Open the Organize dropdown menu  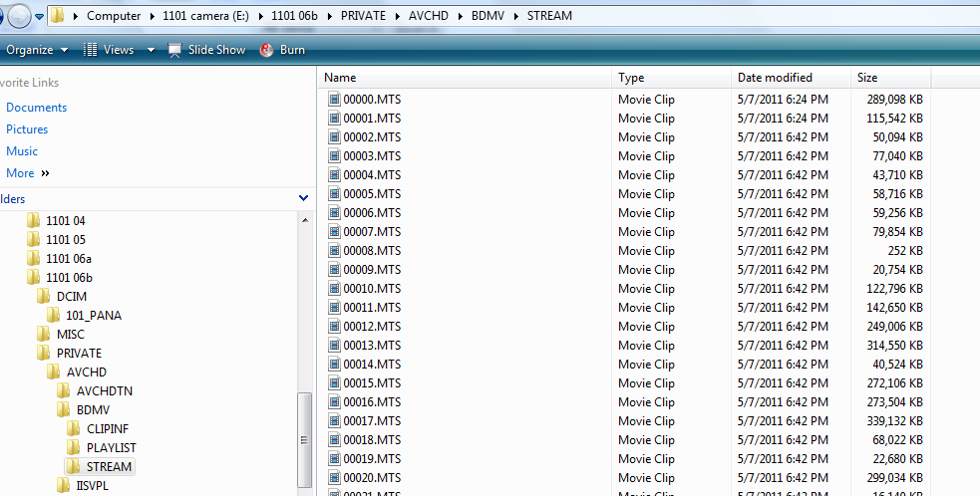pos(37,50)
